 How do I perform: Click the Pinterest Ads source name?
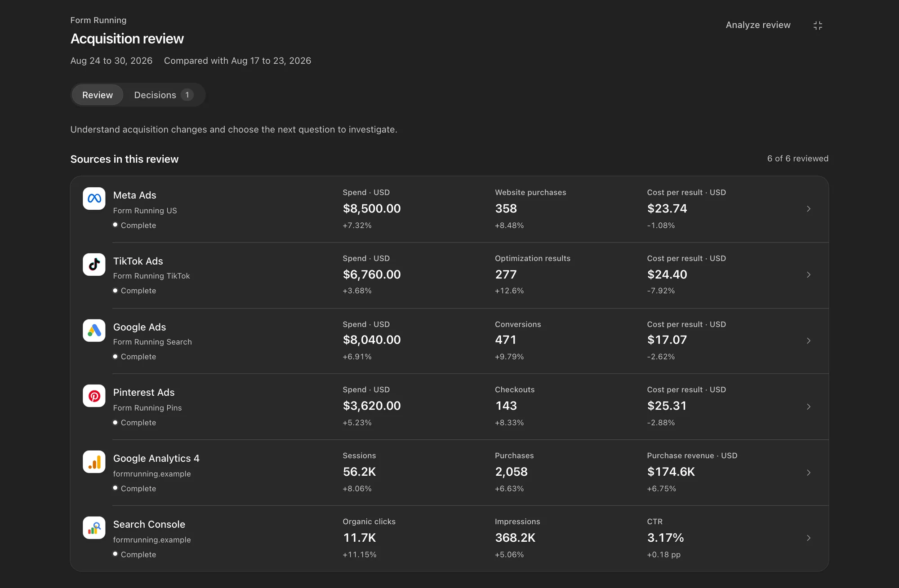coord(144,393)
